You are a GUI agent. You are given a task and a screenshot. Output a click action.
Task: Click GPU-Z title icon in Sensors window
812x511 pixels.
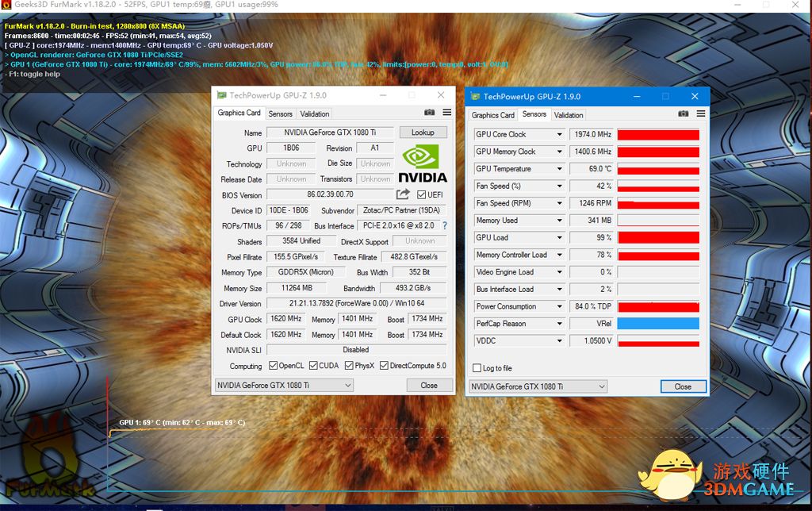[x=475, y=96]
